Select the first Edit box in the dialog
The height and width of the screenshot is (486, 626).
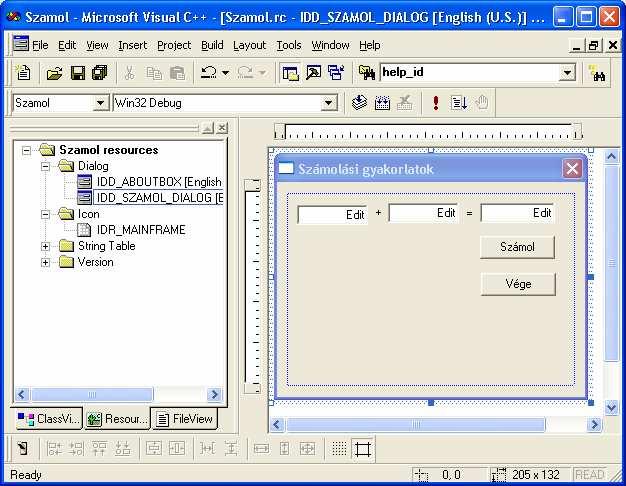333,215
